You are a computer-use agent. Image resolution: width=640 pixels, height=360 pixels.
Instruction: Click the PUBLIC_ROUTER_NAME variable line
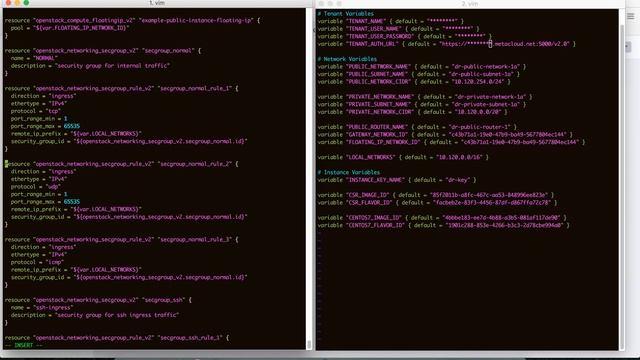click(417, 127)
